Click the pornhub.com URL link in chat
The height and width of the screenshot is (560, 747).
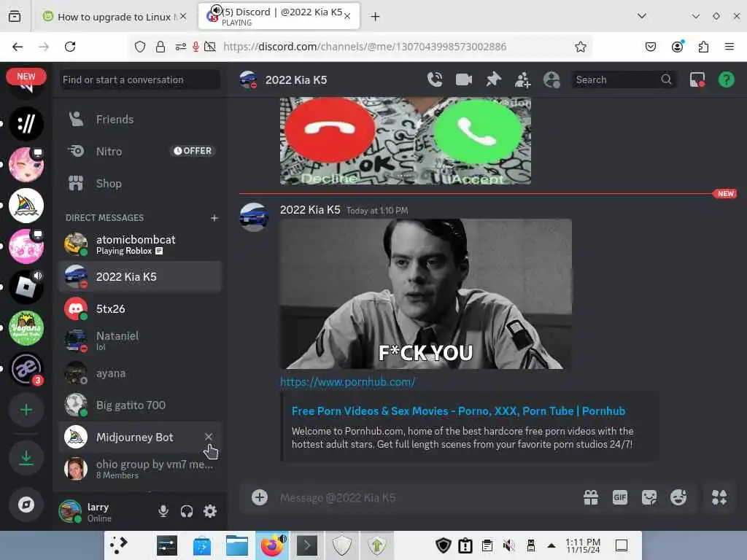[347, 381]
